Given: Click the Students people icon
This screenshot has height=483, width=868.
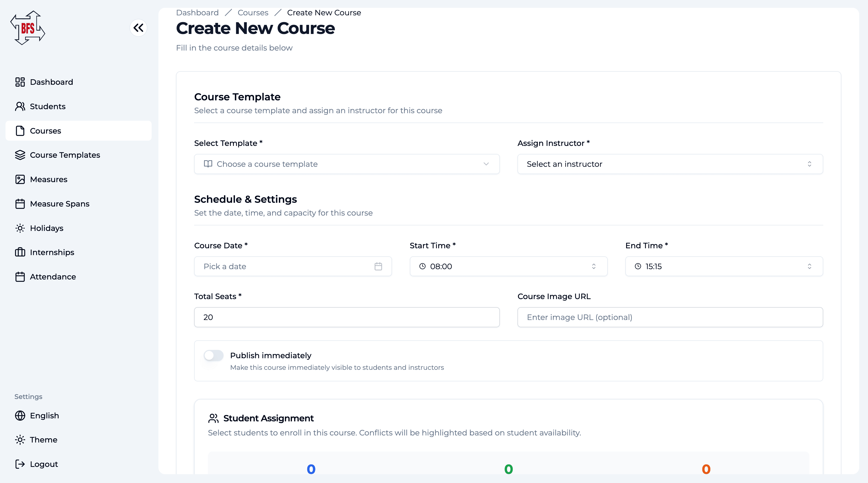Looking at the screenshot, I should (x=20, y=106).
